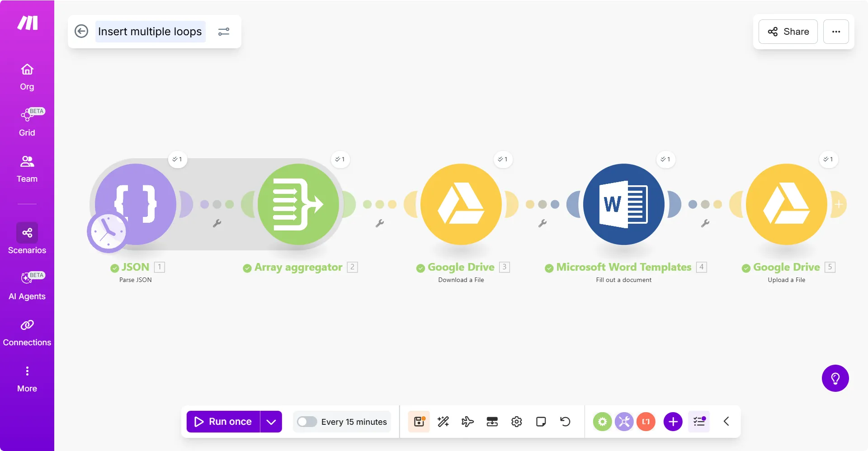Click the Make logo in the sidebar
Image resolution: width=868 pixels, height=451 pixels.
28,23
